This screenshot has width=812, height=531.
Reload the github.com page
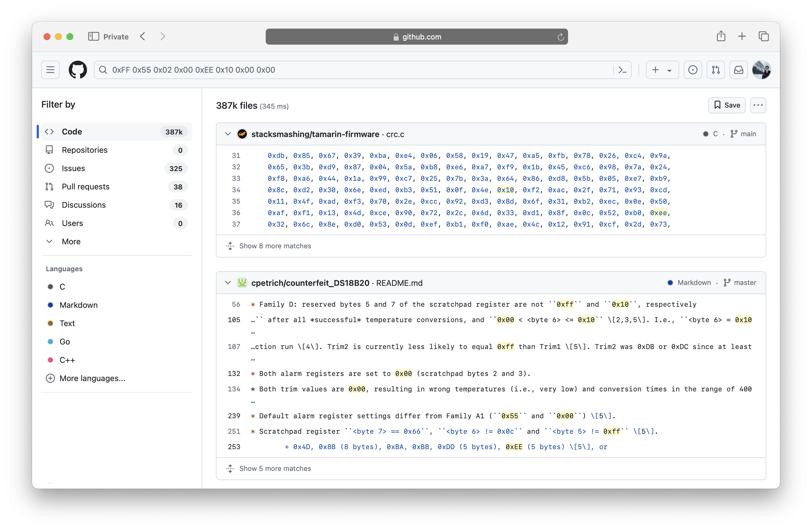tap(560, 37)
